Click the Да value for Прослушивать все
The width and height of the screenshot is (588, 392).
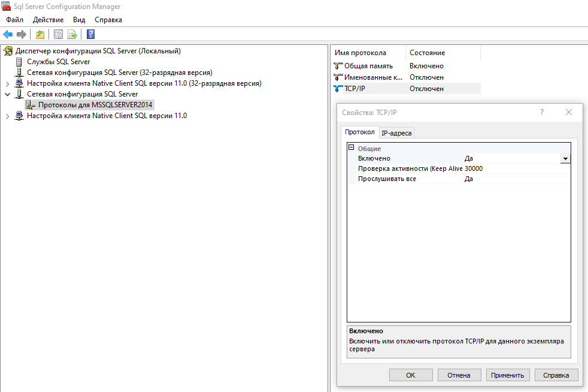[x=469, y=179]
